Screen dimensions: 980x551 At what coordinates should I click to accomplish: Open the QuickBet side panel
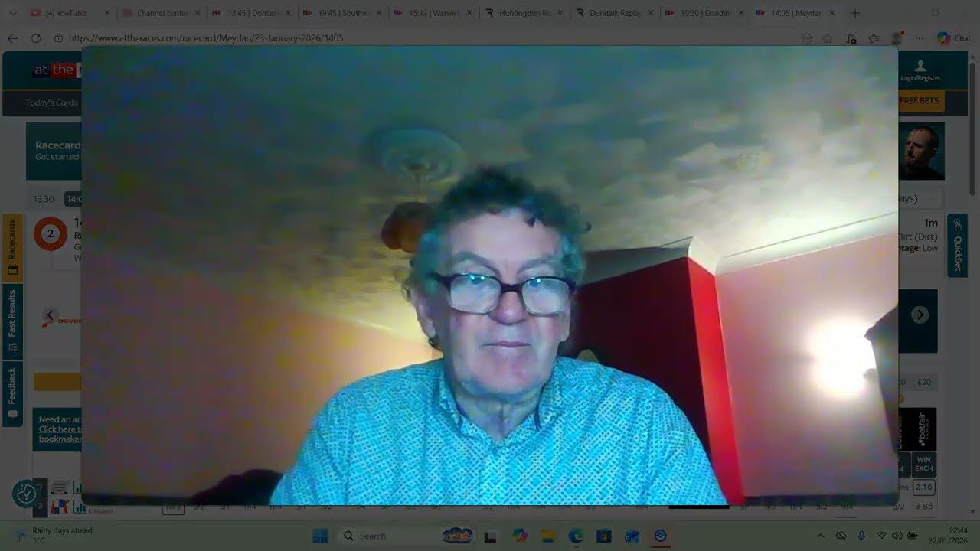(x=957, y=246)
